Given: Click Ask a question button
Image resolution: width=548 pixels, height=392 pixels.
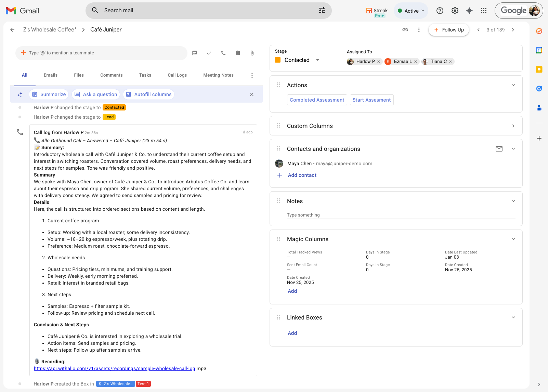Looking at the screenshot, I should tap(96, 94).
